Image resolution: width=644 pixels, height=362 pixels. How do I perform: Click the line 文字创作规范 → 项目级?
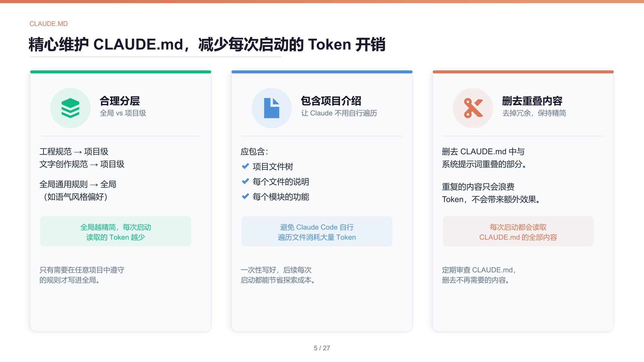[82, 164]
